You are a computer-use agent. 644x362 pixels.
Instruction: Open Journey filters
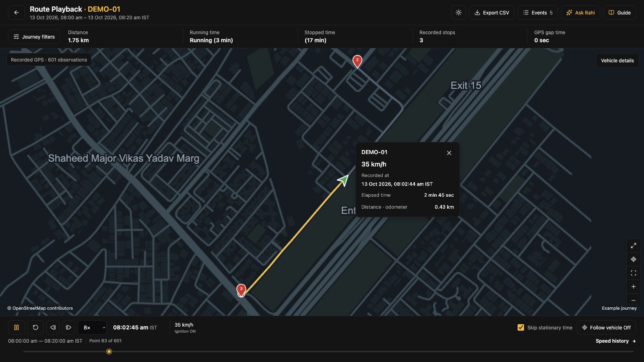(34, 37)
